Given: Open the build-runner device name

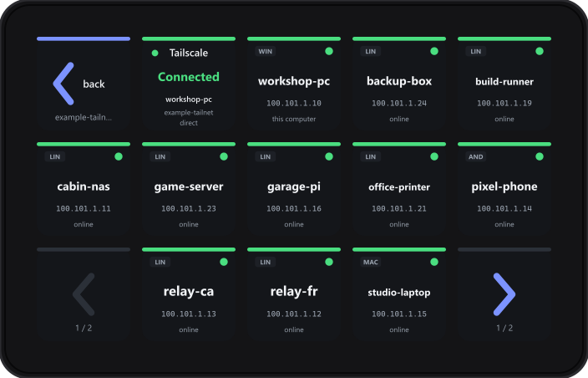Looking at the screenshot, I should pos(504,82).
